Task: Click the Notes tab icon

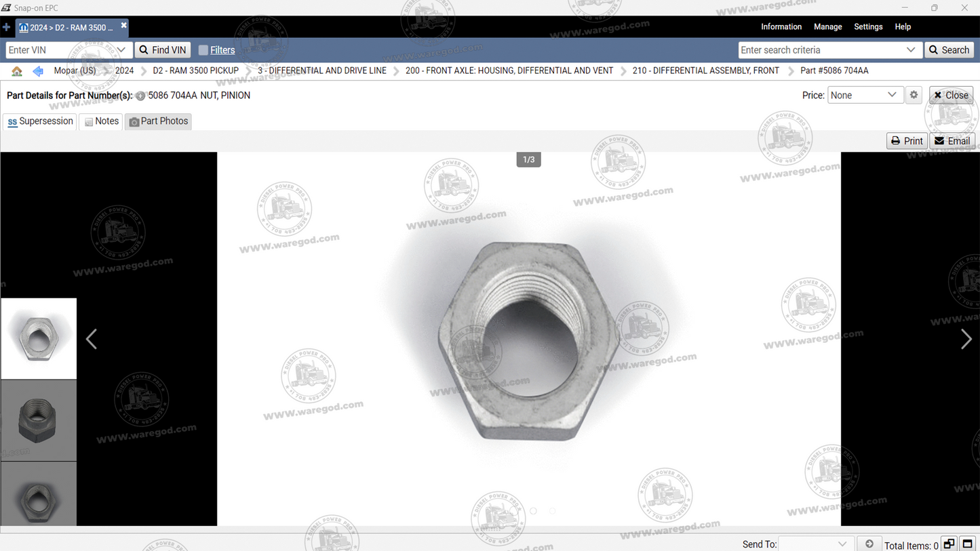Action: click(x=89, y=121)
